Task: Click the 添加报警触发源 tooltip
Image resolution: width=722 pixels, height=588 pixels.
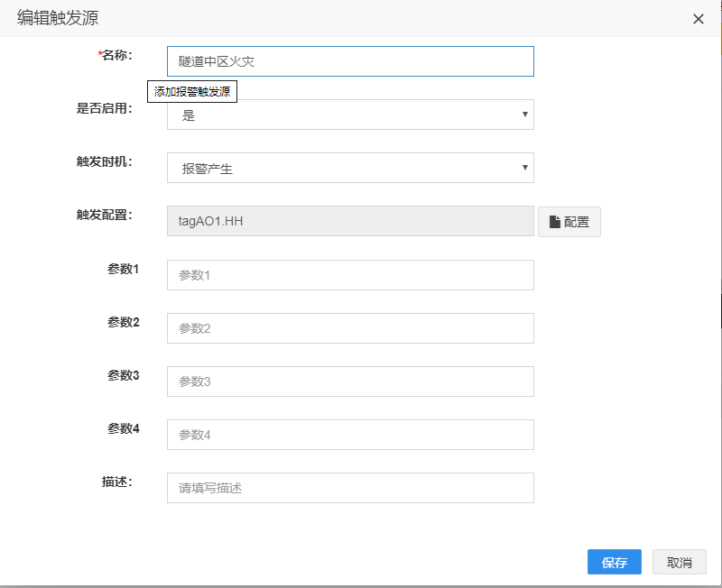Action: 192,92
